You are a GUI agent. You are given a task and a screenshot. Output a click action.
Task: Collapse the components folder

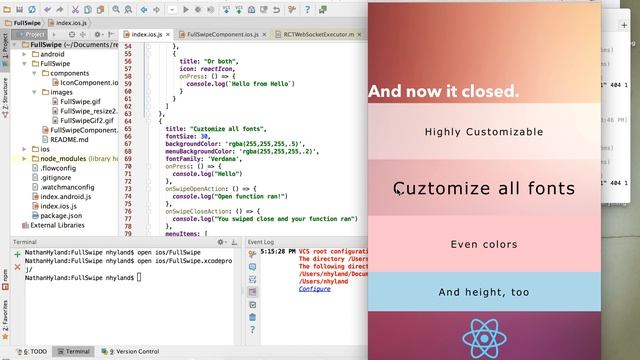click(x=34, y=73)
